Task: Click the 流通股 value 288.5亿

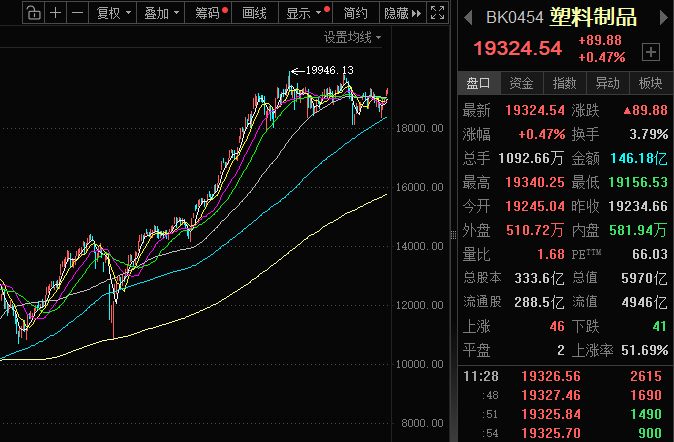Action: point(539,302)
